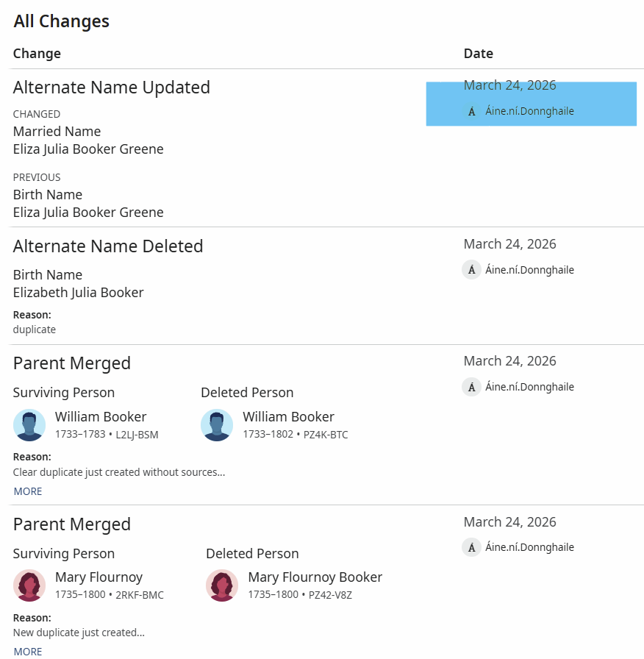The width and height of the screenshot is (644, 659).
Task: Click the surviving Mary Flournoy portrait icon
Action: 29,585
